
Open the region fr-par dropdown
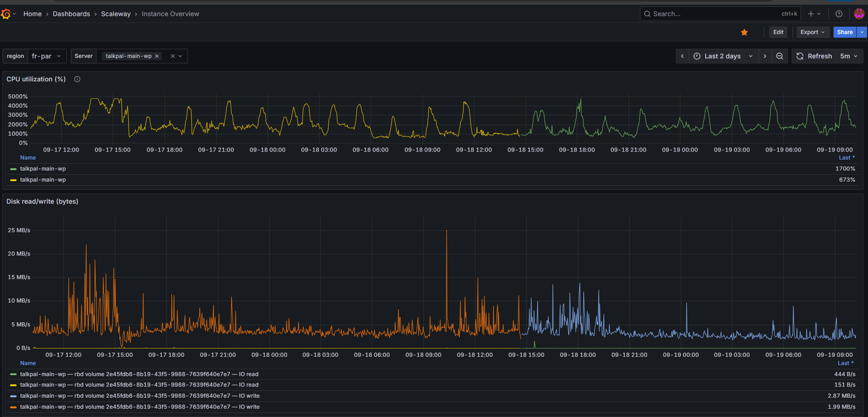tap(46, 56)
